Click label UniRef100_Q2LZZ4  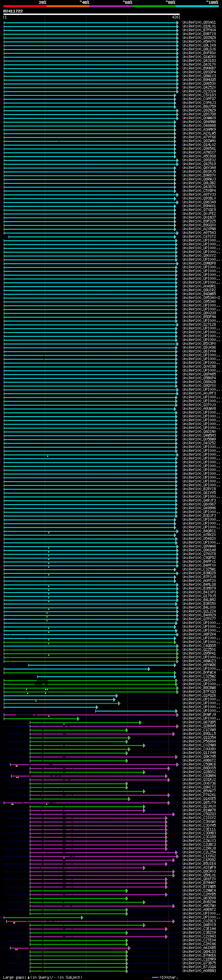(x=199, y=612)
